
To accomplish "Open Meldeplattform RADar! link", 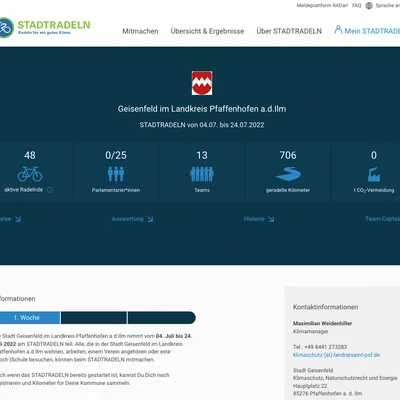I will point(322,5).
